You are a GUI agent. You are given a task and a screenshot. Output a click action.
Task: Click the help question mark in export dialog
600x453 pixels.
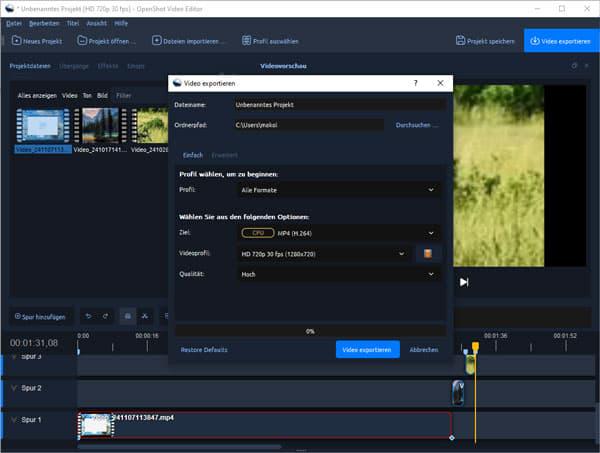(x=416, y=83)
